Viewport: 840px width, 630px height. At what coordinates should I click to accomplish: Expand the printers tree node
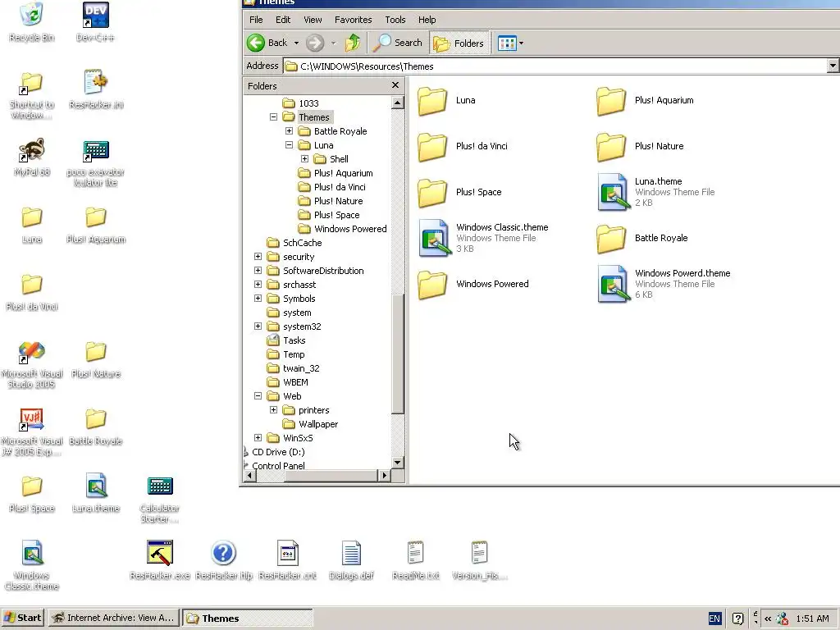273,410
